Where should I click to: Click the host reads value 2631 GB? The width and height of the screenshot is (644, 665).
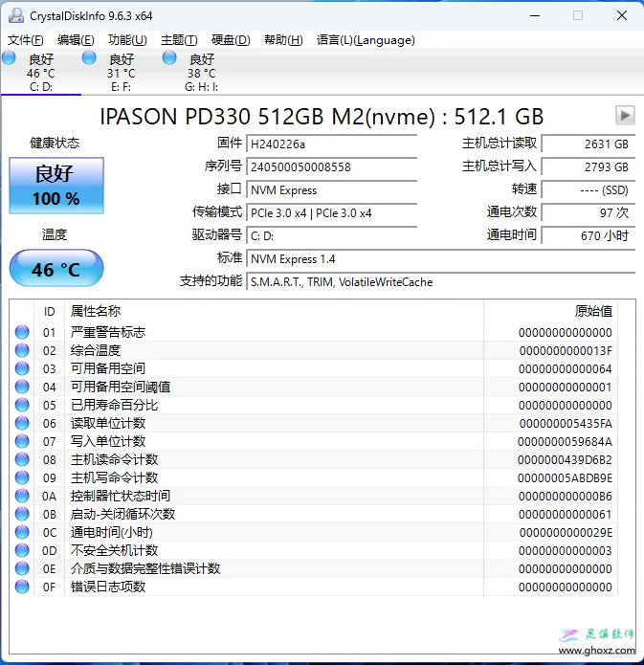point(588,144)
